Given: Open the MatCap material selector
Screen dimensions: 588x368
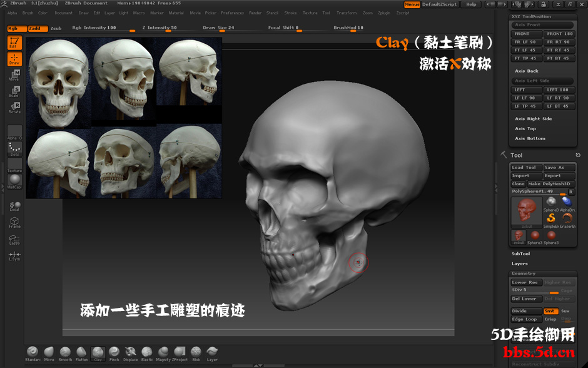Looking at the screenshot, I should [14, 181].
